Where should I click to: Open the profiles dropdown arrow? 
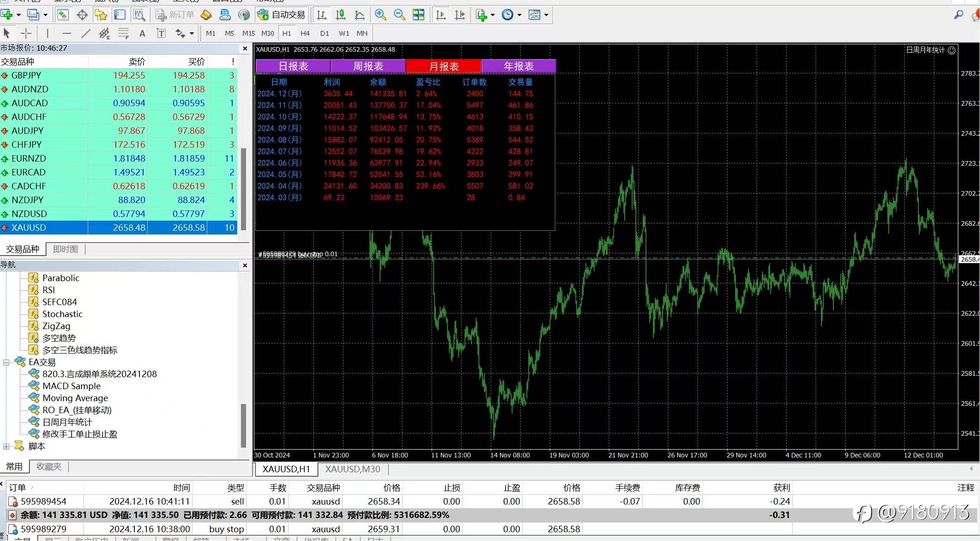point(45,15)
